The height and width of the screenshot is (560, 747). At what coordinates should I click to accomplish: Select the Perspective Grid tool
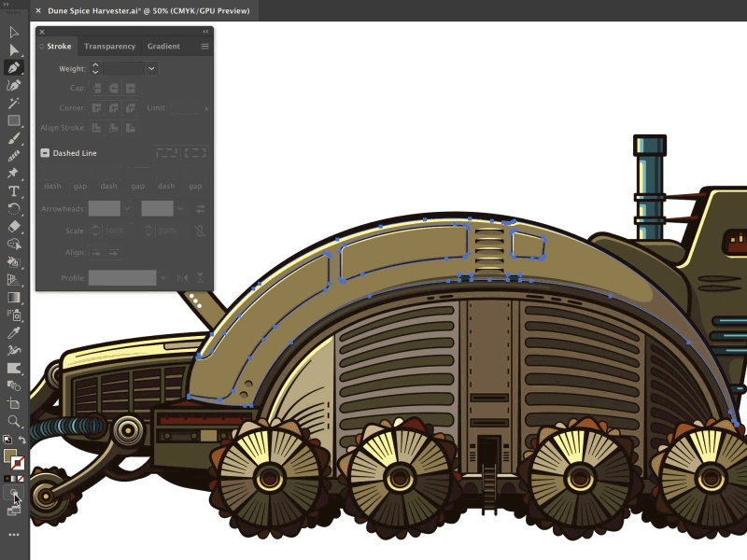(x=13, y=279)
